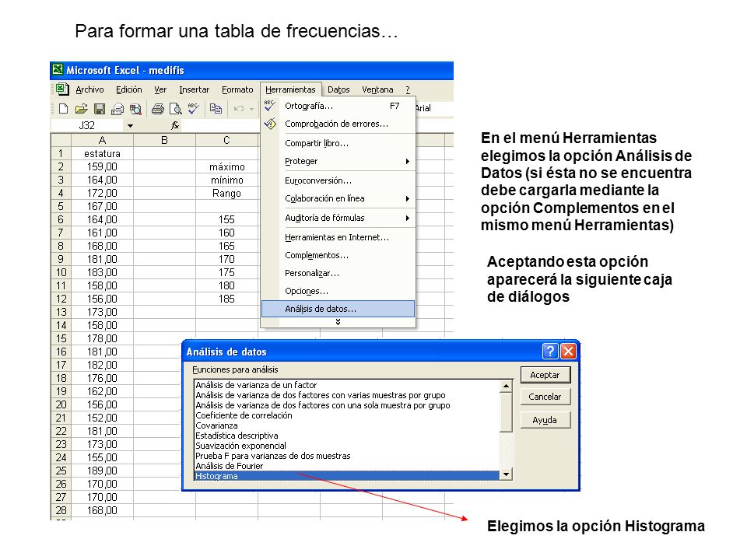Viewport: 747px width, 560px height.
Task: Close the Análisis de datos dialog
Action: 568,352
